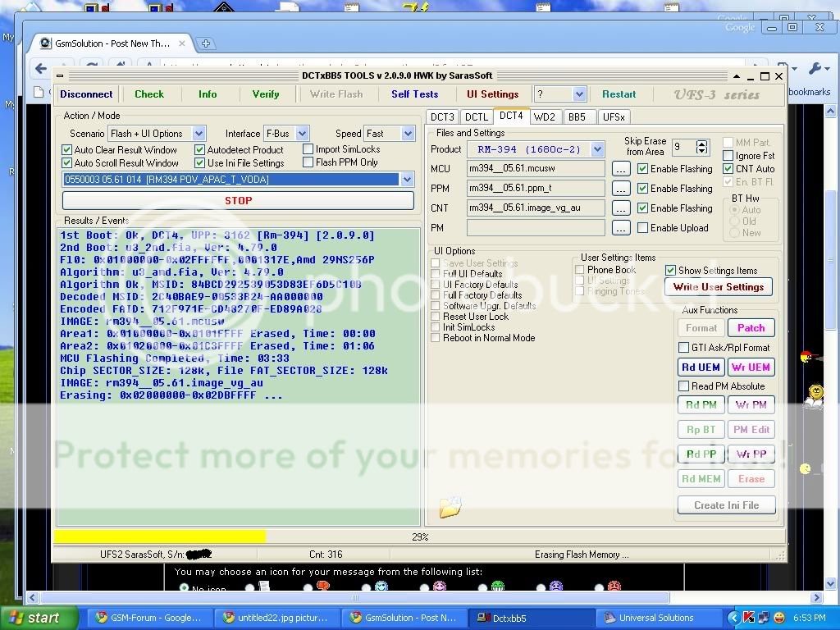Toggle Enable Flashing for MCU
This screenshot has height=630, width=840.
642,169
